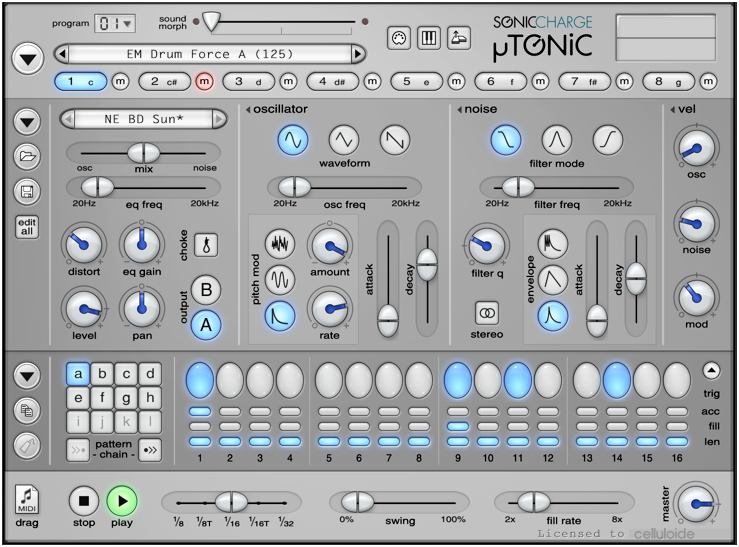This screenshot has width=739, height=547.
Task: Select the exponential noise envelope shape
Action: pyautogui.click(x=552, y=316)
